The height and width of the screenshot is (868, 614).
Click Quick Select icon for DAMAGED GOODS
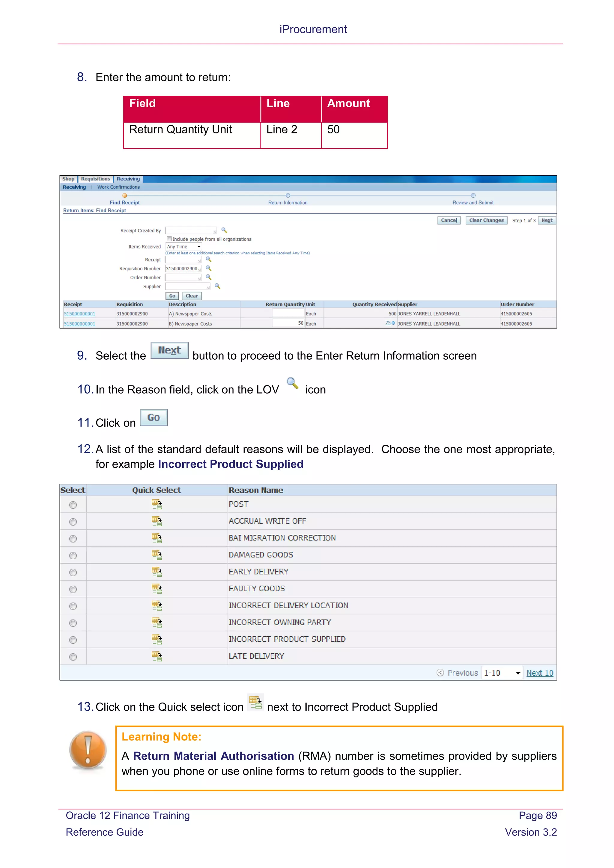point(156,555)
